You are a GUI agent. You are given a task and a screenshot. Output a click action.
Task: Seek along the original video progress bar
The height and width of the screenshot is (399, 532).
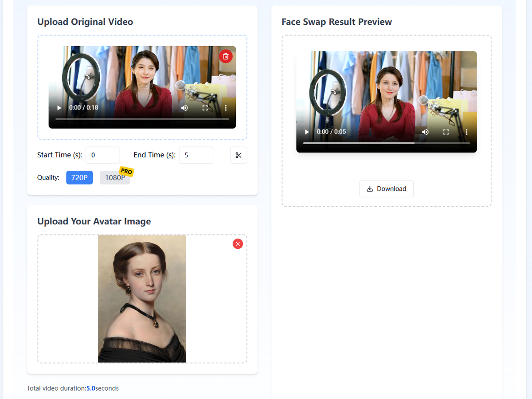[142, 118]
